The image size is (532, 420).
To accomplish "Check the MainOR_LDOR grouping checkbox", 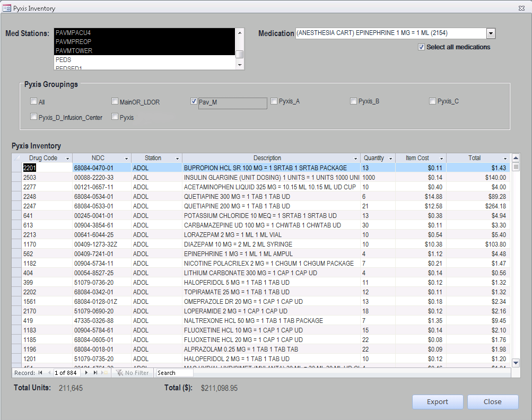I will tap(115, 101).
